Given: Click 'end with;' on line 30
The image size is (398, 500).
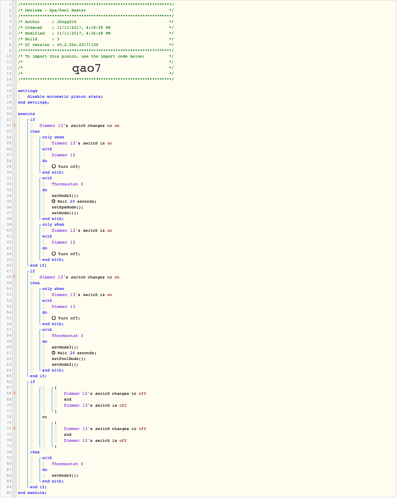Looking at the screenshot, I should (x=53, y=172).
